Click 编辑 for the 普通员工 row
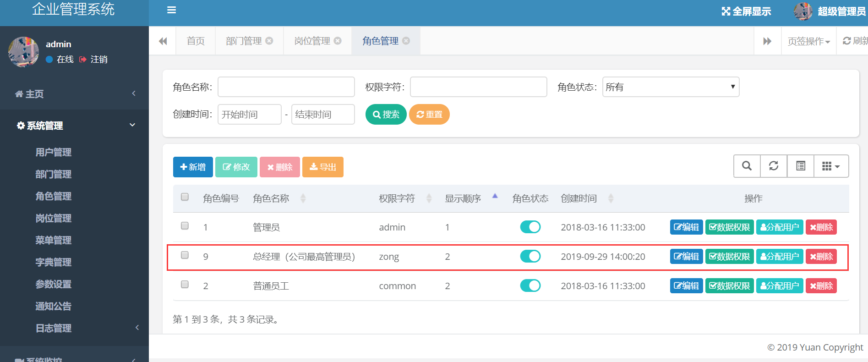Image resolution: width=868 pixels, height=362 pixels. point(686,285)
